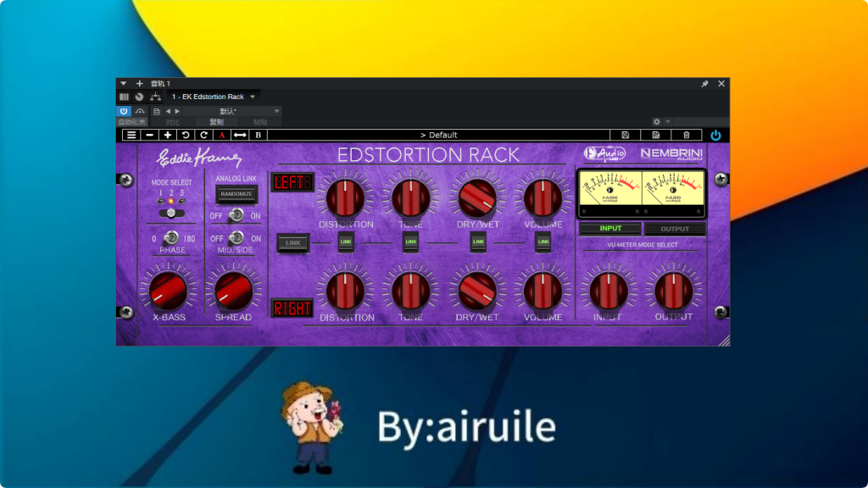868x488 pixels.
Task: Flip the Analog Link OFF/ON switch
Action: point(236,214)
